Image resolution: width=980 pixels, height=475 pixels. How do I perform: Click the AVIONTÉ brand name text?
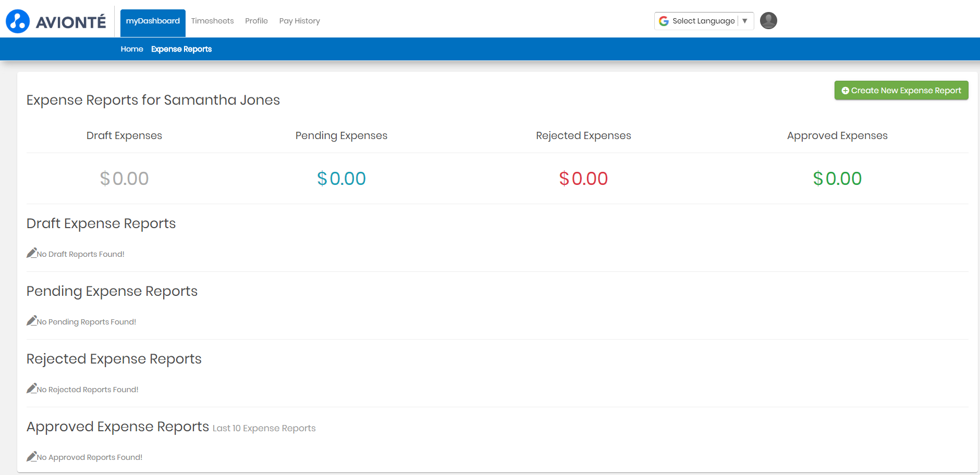point(71,22)
